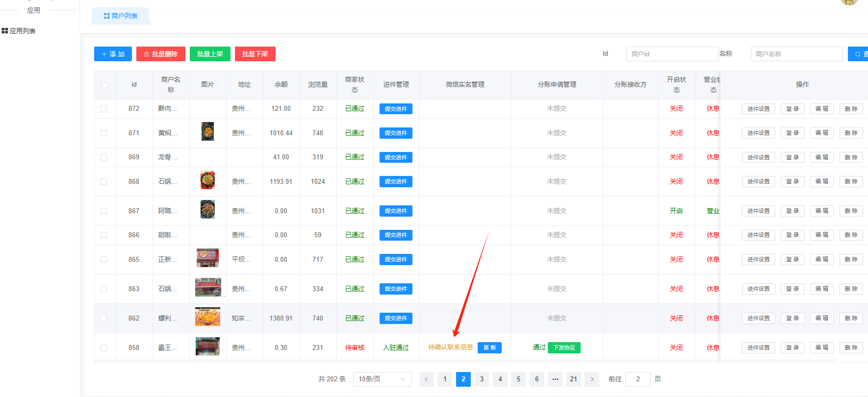Click 更新 button in row 858
868x397 pixels.
[x=489, y=347]
